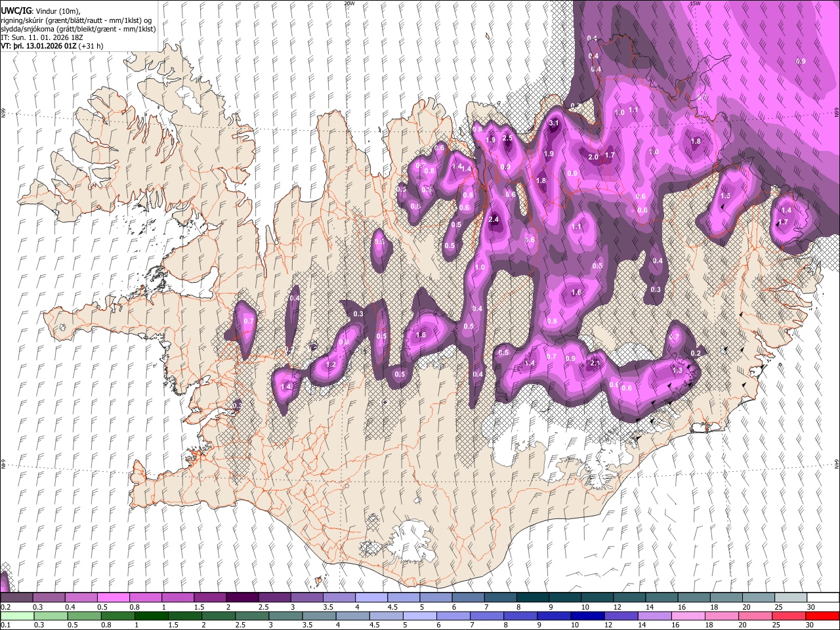Pick bottom-row pink swatch between 18 and 20

(721, 616)
